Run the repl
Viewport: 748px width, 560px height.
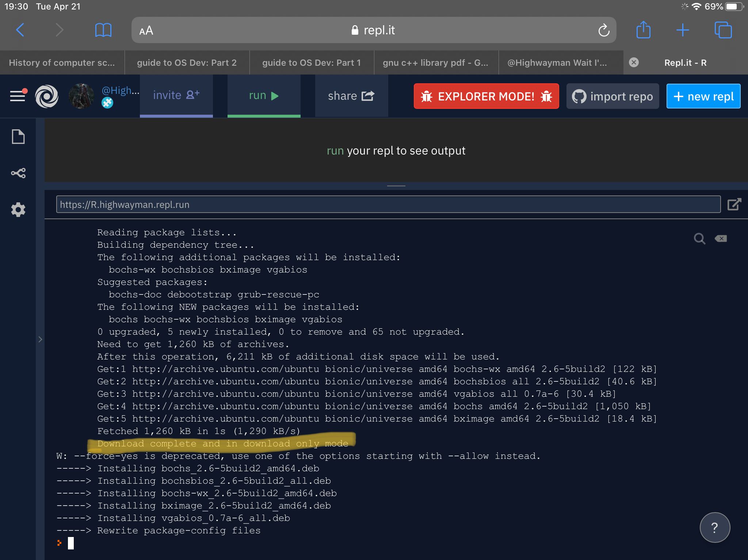tap(264, 95)
